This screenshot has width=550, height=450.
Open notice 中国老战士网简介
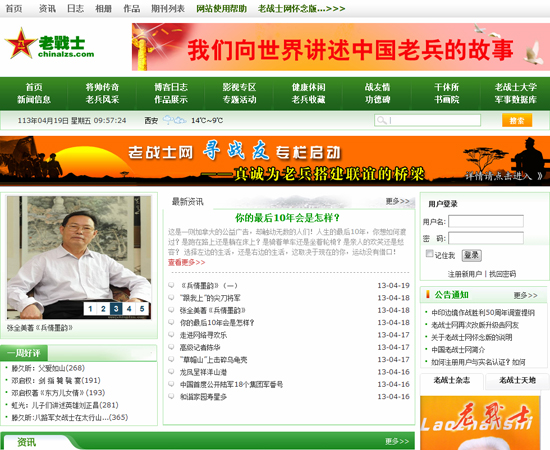458,350
